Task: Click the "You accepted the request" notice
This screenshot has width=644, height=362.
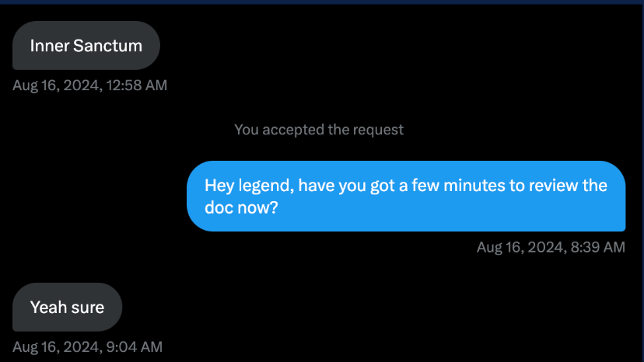Action: (x=319, y=130)
